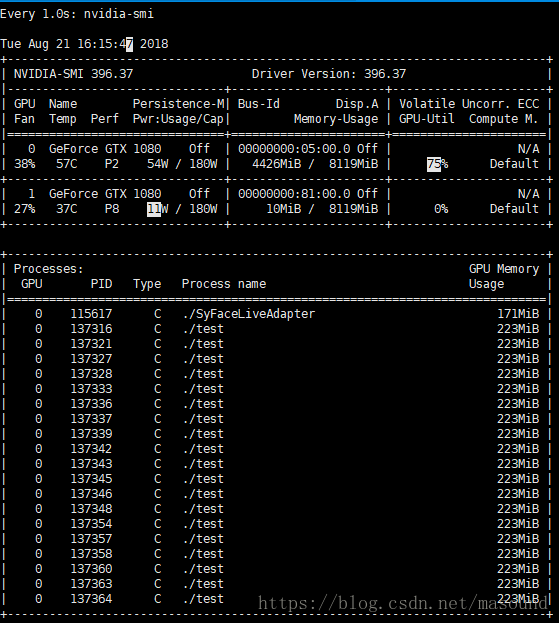This screenshot has width=559, height=623.
Task: Click the 'Every 1.0s: nvidia-smi' header text
Action: (x=77, y=14)
